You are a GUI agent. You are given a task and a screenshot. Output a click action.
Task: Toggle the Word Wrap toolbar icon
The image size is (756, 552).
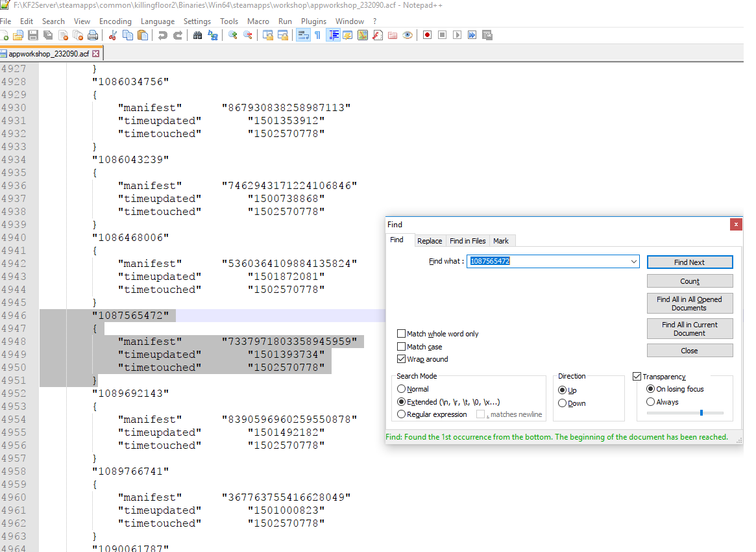303,35
